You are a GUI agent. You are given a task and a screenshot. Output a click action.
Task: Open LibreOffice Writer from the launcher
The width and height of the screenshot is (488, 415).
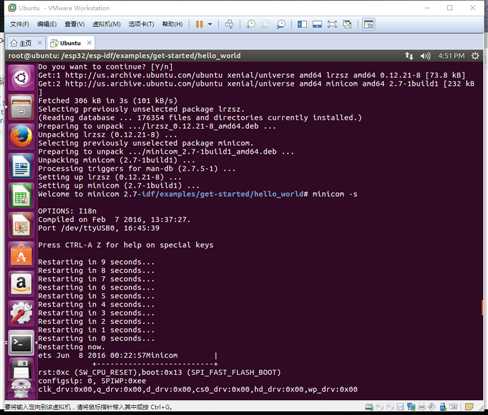[21, 166]
